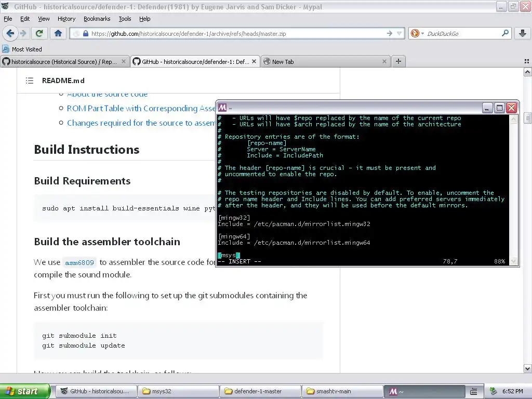The image size is (532, 399).
Task: Click the sudo apt install code line
Action: coord(129,208)
